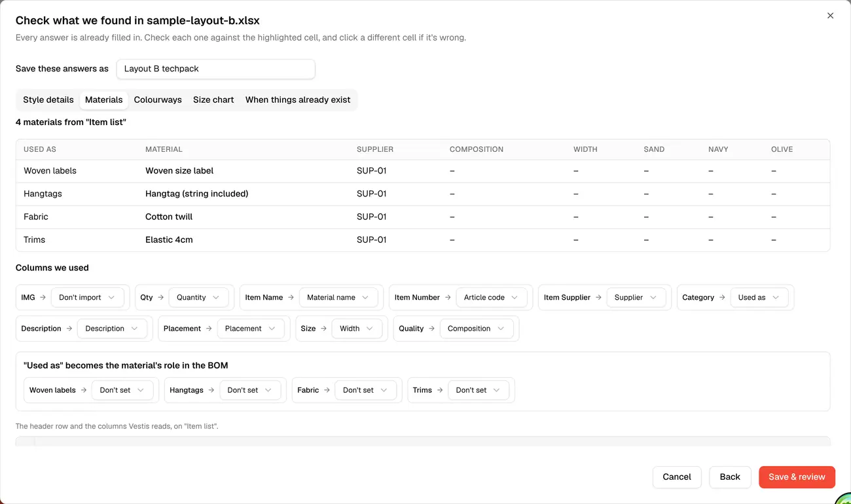The width and height of the screenshot is (851, 504).
Task: Click the COMPOSITION column header
Action: pyautogui.click(x=477, y=149)
